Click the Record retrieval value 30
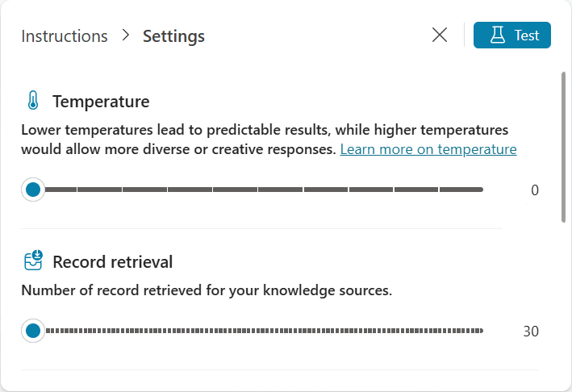This screenshot has height=392, width=572. [531, 332]
